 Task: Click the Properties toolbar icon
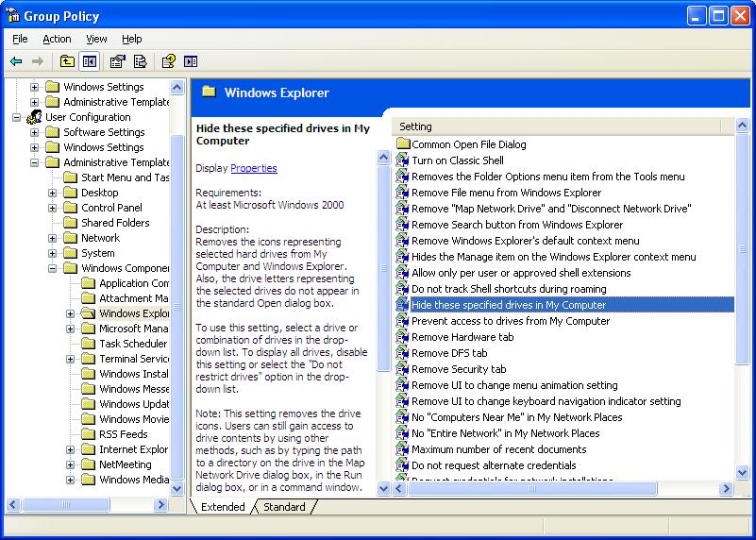point(117,61)
